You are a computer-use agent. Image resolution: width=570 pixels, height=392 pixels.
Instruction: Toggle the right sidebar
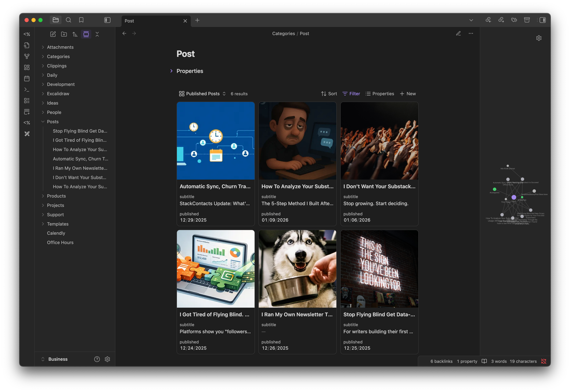(543, 20)
